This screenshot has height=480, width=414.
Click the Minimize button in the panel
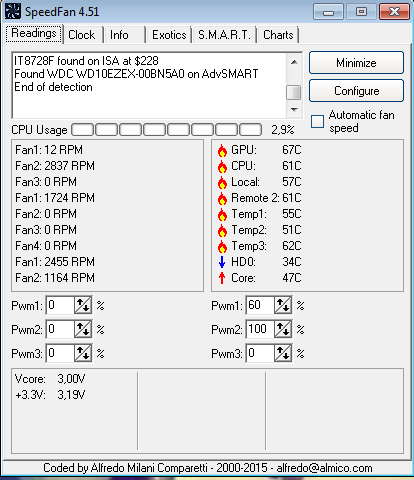point(356,63)
